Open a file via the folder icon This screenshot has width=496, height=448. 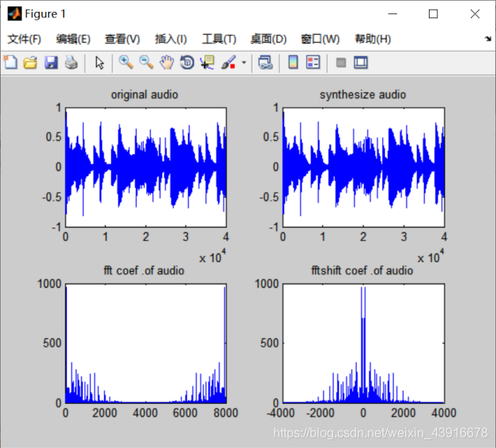click(x=30, y=62)
